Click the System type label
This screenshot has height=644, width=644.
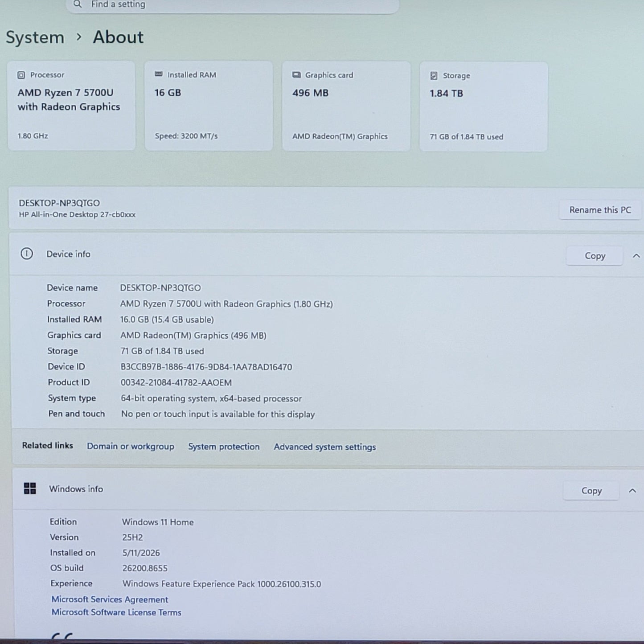coord(72,398)
